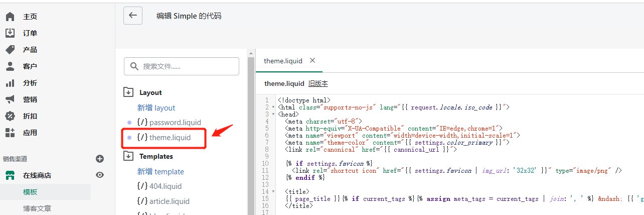Viewport: 644px width, 215px height.
Task: Open Customers via the person icon
Action: pyautogui.click(x=10, y=66)
